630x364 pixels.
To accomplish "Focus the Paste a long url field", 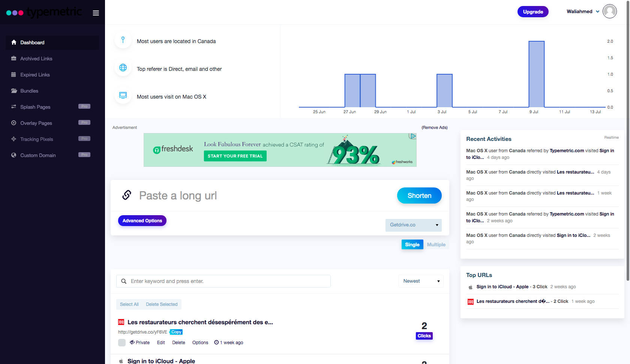I will coord(262,196).
